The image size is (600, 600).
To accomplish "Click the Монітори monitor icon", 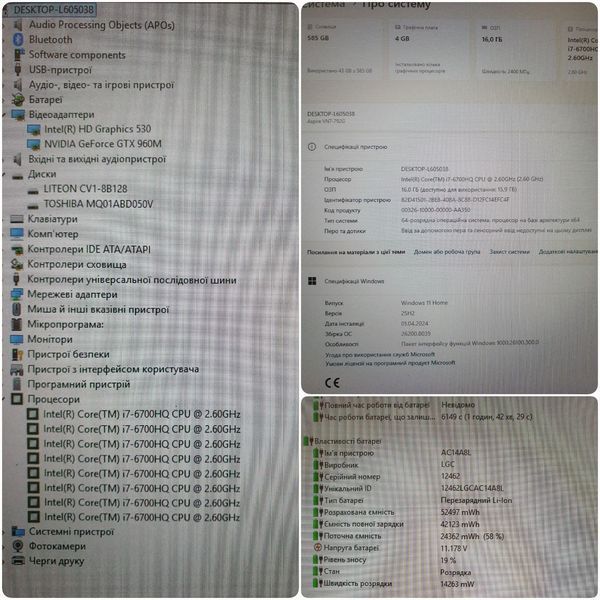I will (x=17, y=339).
